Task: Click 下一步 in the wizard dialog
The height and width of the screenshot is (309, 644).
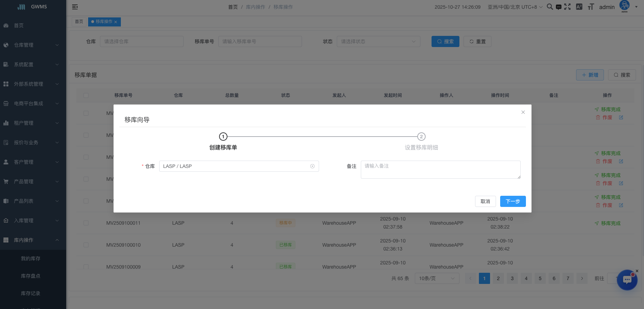Action: (x=513, y=201)
